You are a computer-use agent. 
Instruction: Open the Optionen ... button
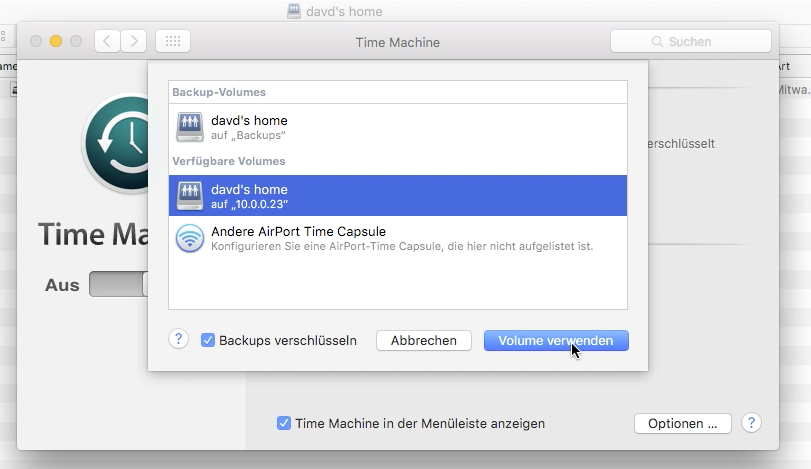point(682,423)
